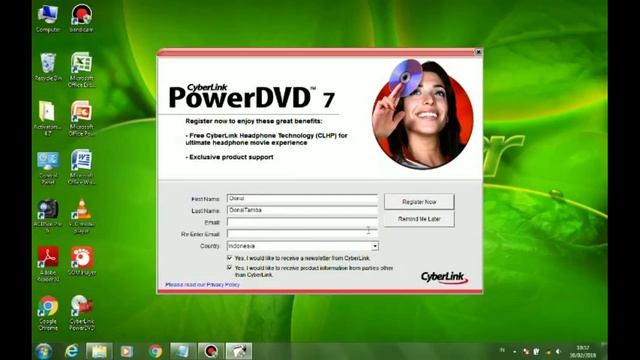Open the Control Panel desktop icon
The height and width of the screenshot is (360, 640).
(48, 168)
